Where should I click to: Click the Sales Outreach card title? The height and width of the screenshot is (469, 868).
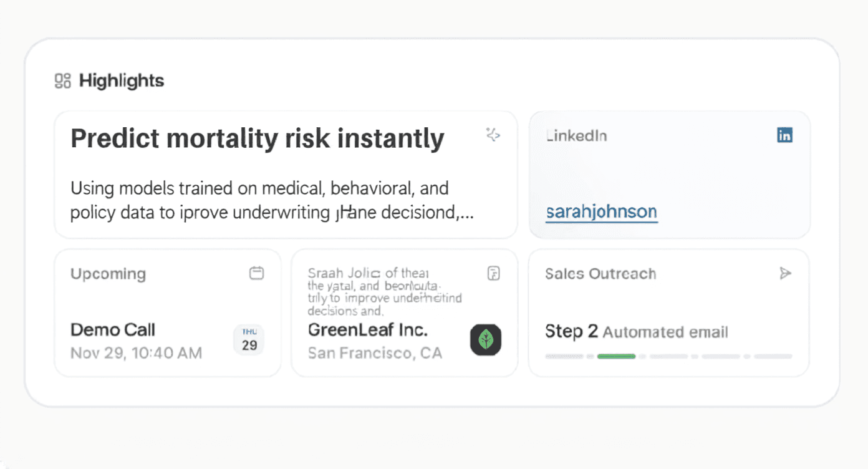coord(600,274)
